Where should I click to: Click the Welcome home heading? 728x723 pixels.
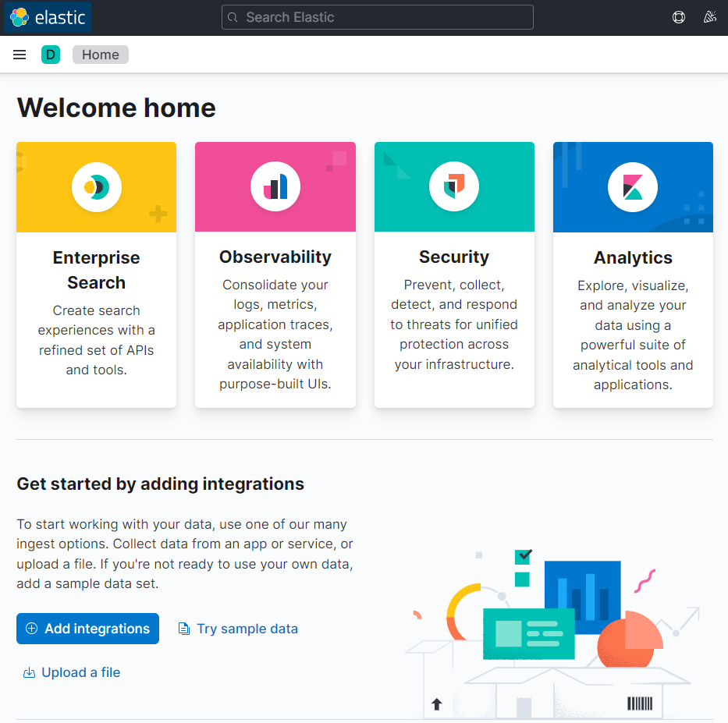pos(116,108)
